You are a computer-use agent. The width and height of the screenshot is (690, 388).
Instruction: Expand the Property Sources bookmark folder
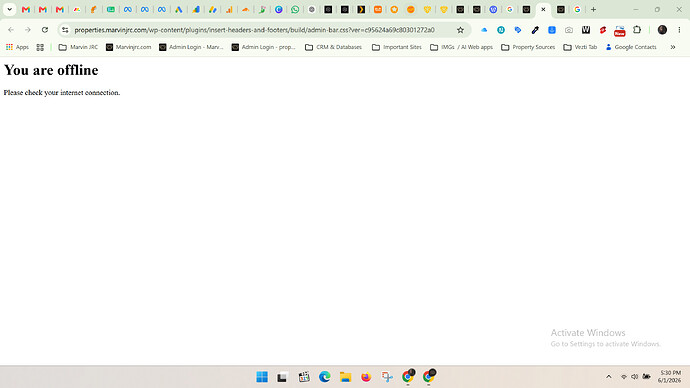click(528, 47)
